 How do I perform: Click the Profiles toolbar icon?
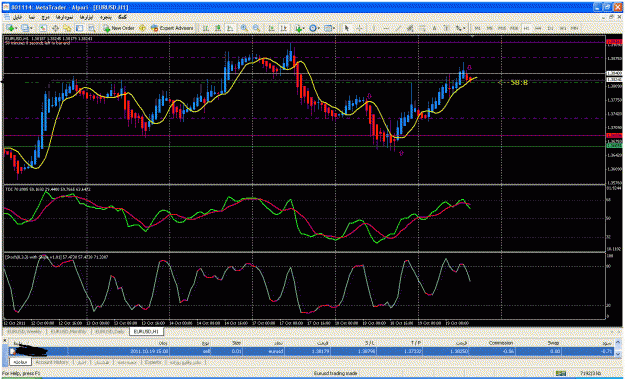[25, 28]
